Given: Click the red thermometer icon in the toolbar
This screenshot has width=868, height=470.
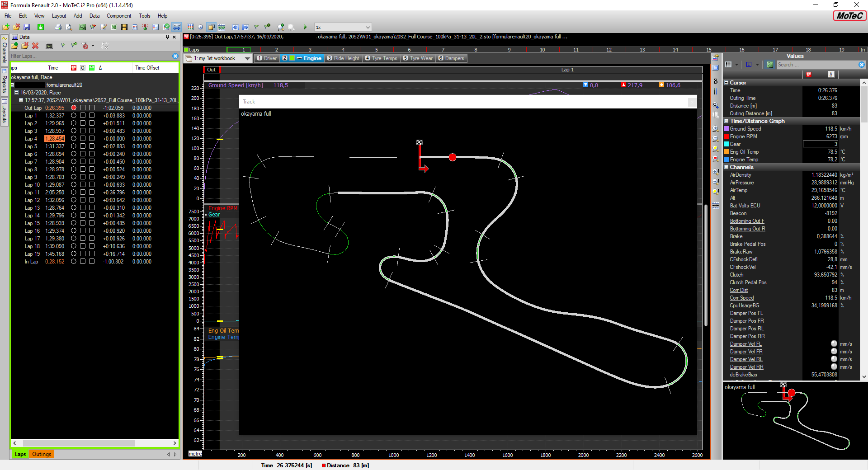Looking at the screenshot, I should 145,27.
